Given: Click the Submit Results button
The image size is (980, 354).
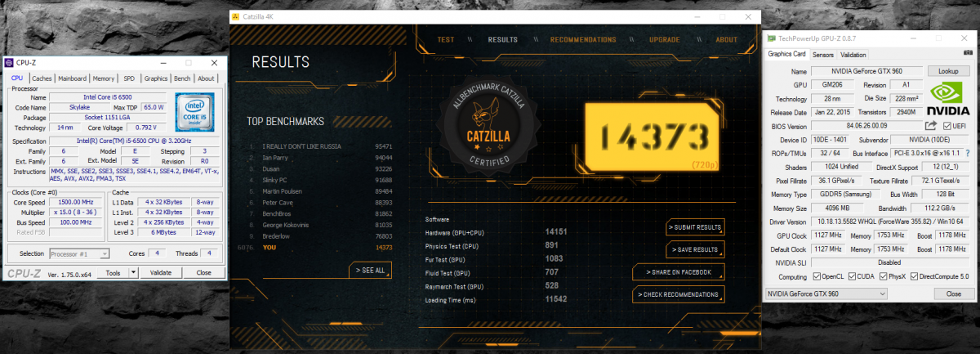Looking at the screenshot, I should point(695,227).
